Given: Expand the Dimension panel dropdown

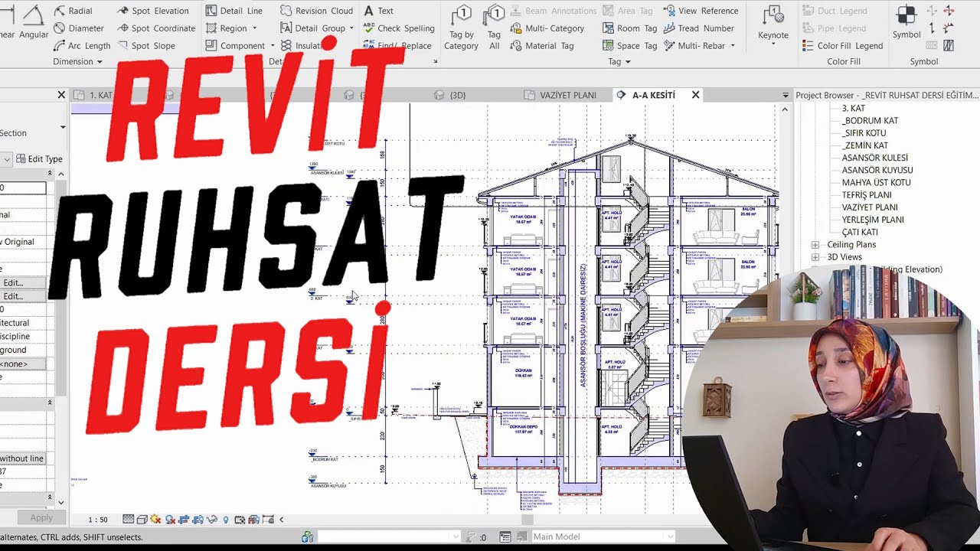Looking at the screenshot, I should coord(100,62).
